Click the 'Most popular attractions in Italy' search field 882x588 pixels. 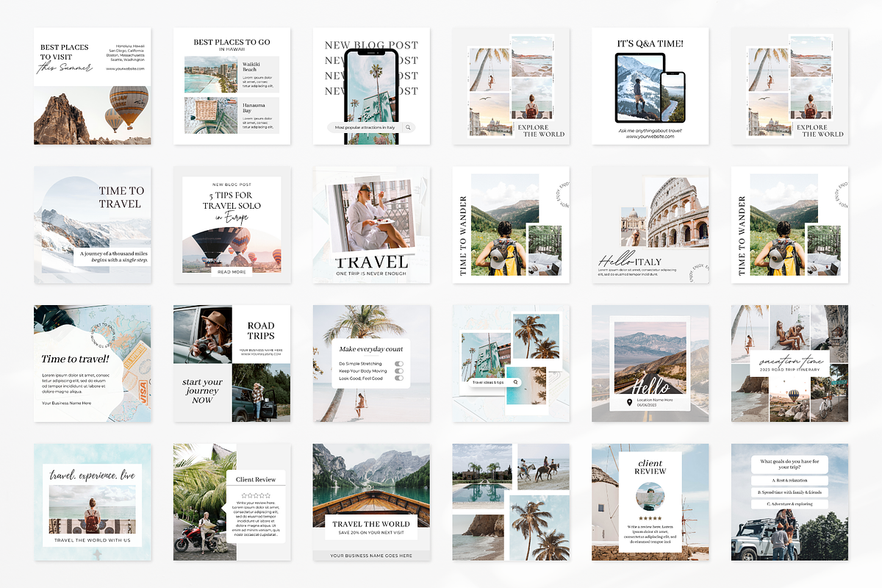tap(371, 127)
